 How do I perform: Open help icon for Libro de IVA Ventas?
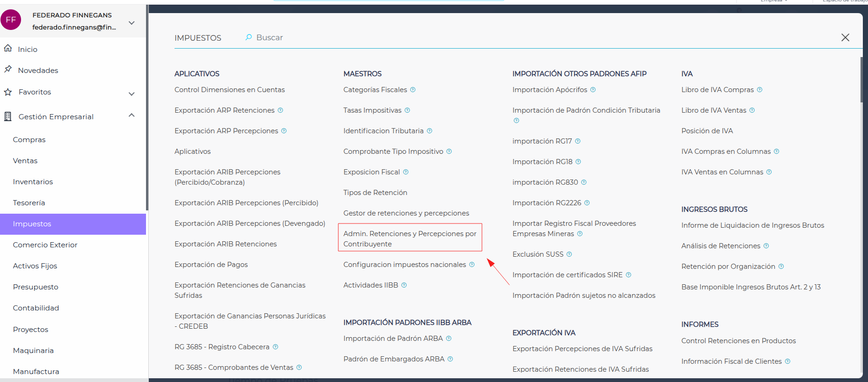pyautogui.click(x=752, y=110)
